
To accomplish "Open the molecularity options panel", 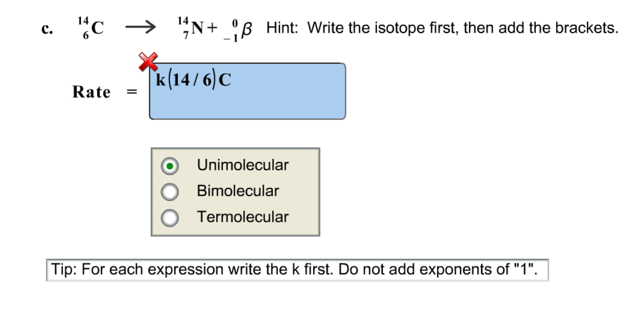I will [236, 191].
